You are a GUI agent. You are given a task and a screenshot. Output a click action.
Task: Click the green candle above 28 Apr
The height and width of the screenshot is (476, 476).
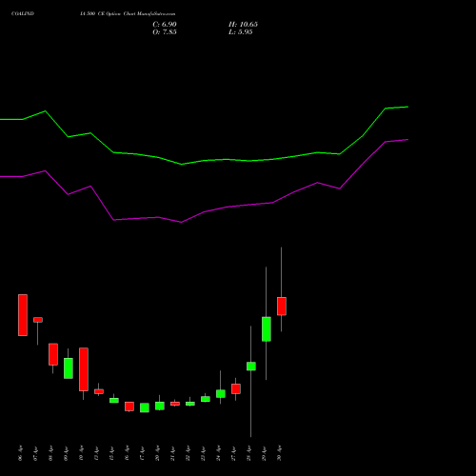click(x=251, y=367)
